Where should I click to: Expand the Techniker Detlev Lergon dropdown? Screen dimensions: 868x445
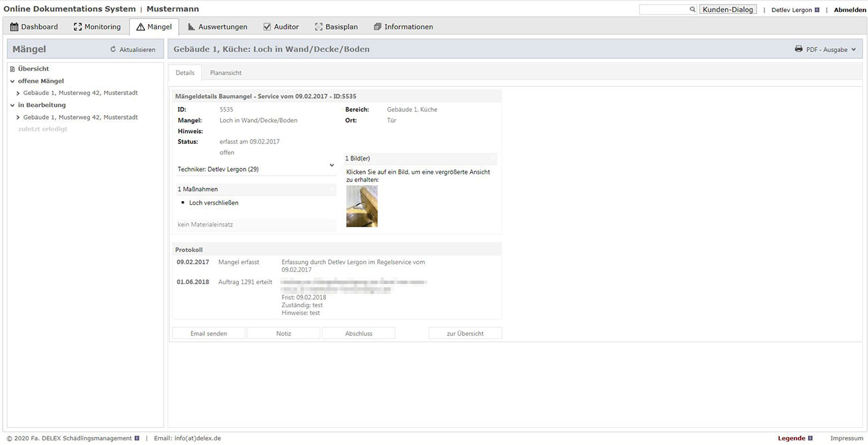(x=332, y=165)
